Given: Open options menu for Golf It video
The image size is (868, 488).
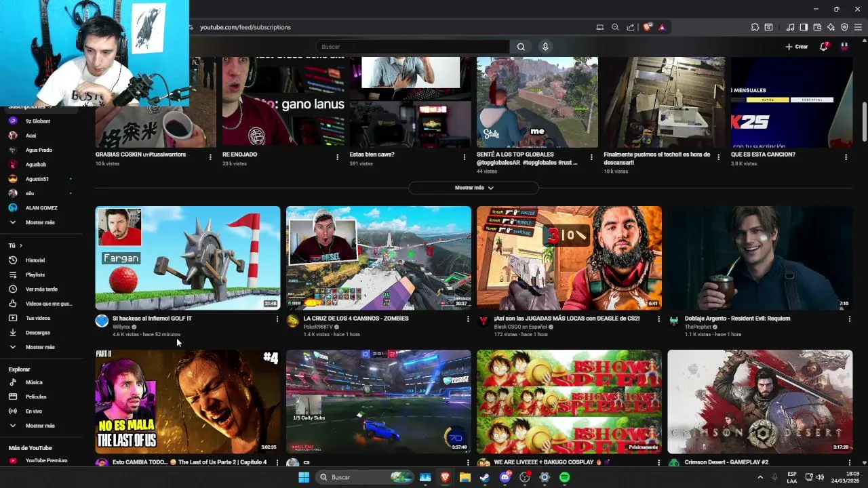Looking at the screenshot, I should pyautogui.click(x=277, y=319).
